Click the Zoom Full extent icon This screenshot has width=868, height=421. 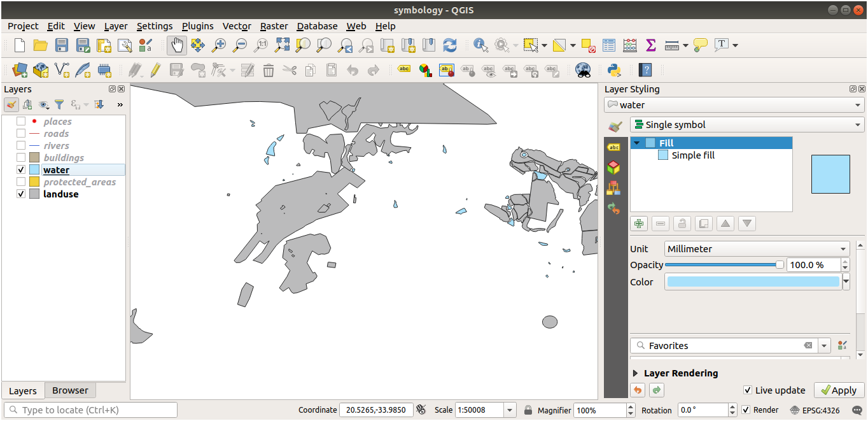click(x=282, y=45)
